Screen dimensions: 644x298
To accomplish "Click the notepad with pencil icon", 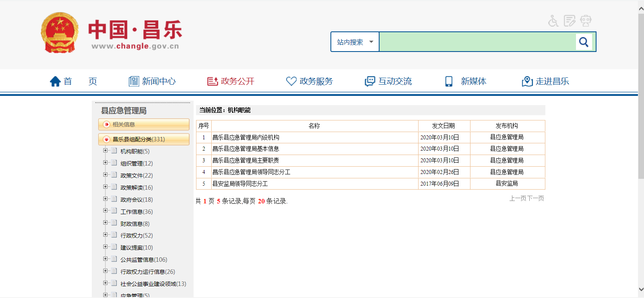I will coord(570,21).
